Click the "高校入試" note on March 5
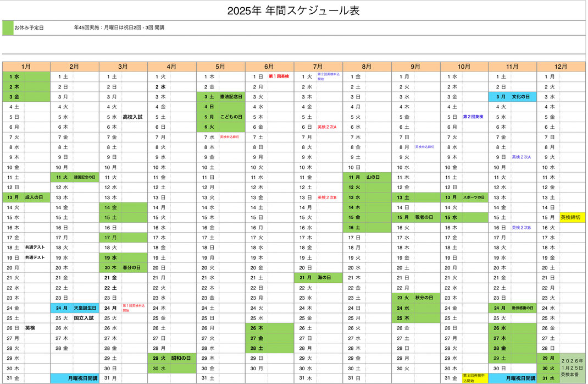 click(x=133, y=117)
